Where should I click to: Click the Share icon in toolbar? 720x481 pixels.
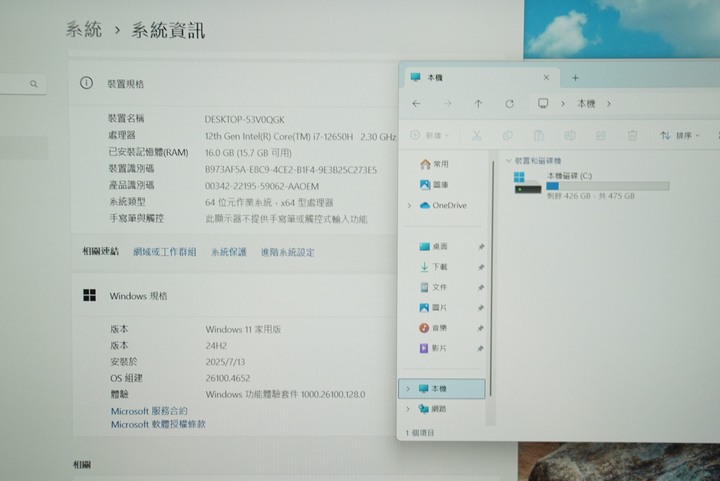click(x=601, y=135)
